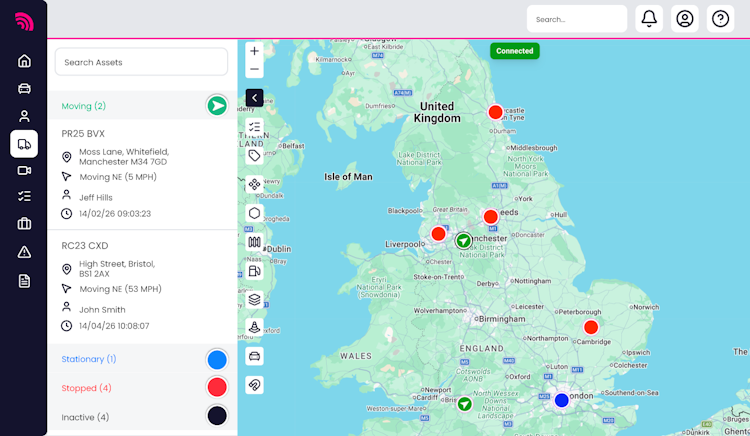
Task: Open the map layers tool
Action: pos(254,299)
